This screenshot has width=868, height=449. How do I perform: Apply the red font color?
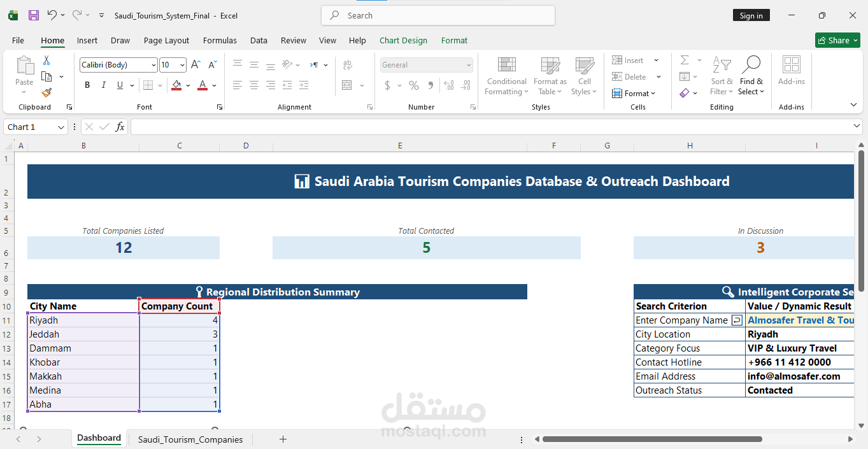pyautogui.click(x=203, y=85)
